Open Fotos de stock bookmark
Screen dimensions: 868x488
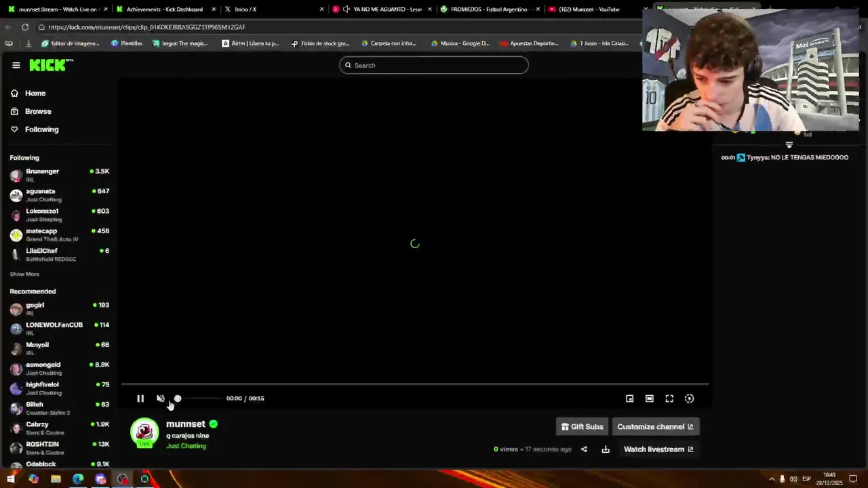coord(320,43)
